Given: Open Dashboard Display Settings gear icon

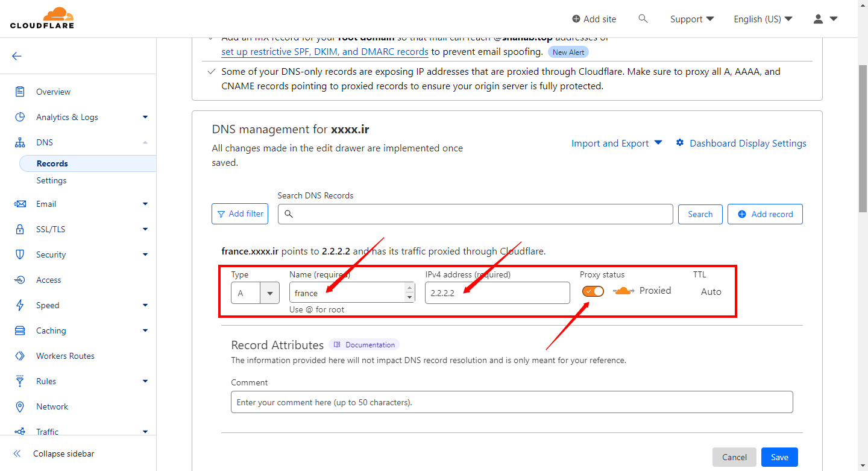Looking at the screenshot, I should pos(680,143).
